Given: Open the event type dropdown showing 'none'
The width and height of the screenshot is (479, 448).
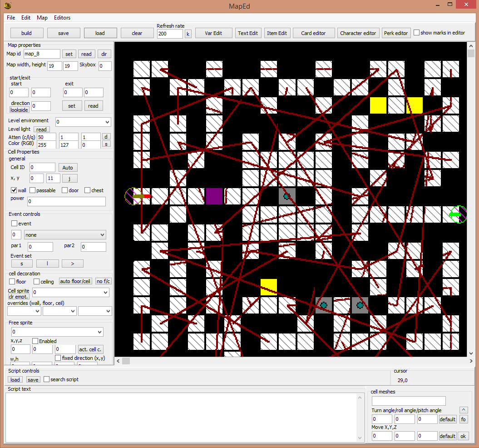Looking at the screenshot, I should 65,235.
